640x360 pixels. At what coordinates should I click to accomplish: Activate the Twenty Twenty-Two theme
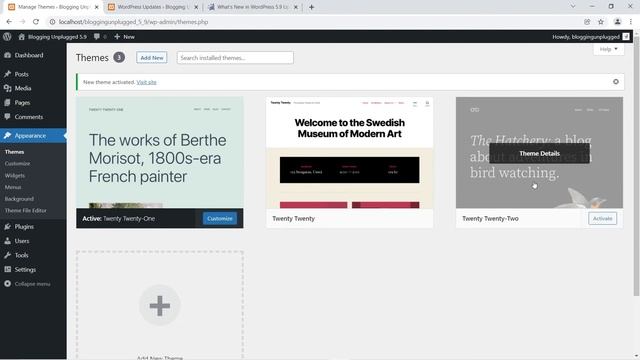(602, 218)
